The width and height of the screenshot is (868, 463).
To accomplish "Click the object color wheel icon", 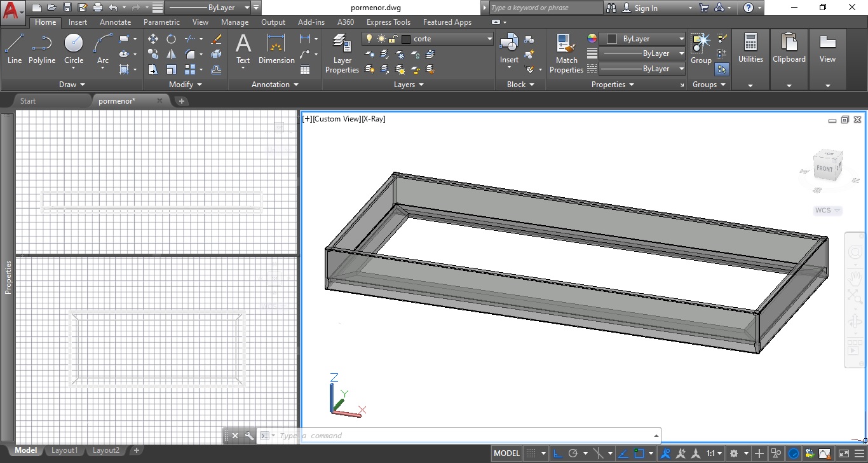I will pyautogui.click(x=592, y=39).
